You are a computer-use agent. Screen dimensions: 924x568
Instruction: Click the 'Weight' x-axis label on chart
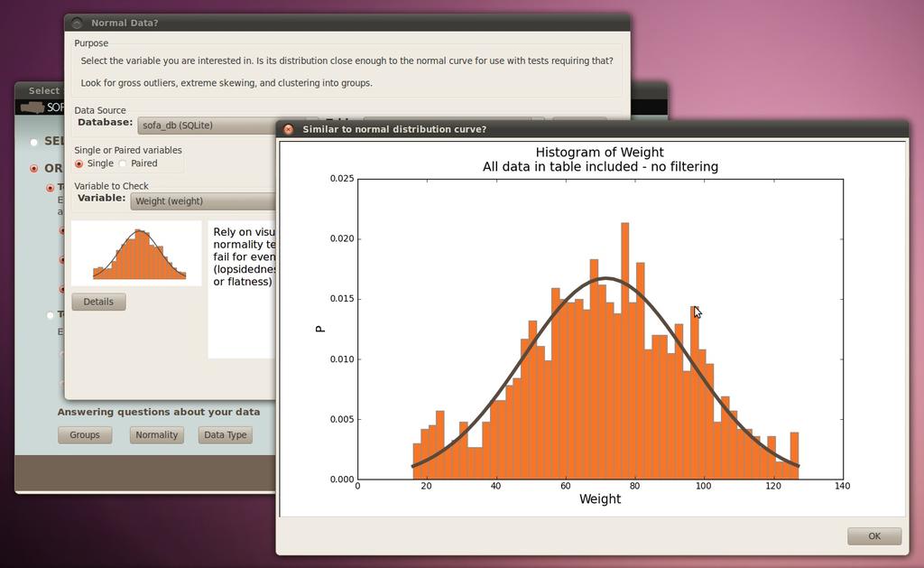pyautogui.click(x=600, y=499)
